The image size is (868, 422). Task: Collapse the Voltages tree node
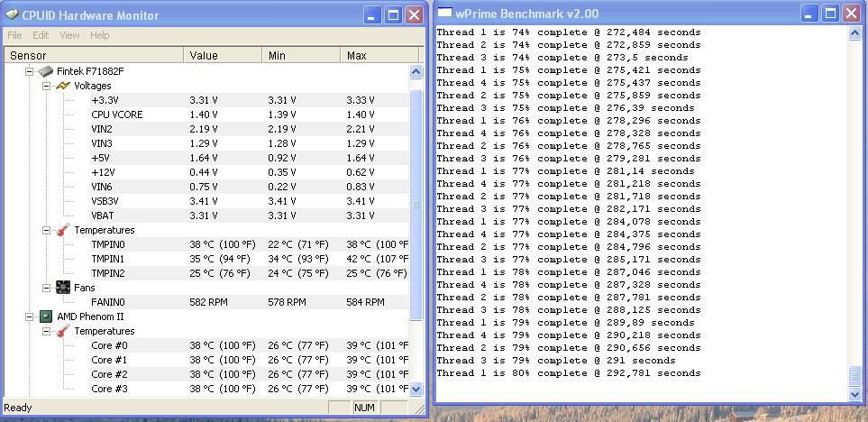pyautogui.click(x=47, y=86)
